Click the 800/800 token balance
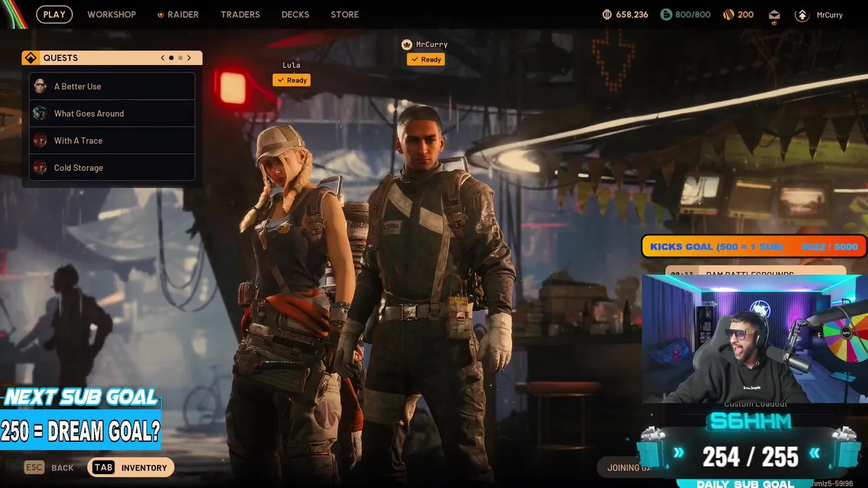Screen dimensions: 868x488 click(692, 14)
